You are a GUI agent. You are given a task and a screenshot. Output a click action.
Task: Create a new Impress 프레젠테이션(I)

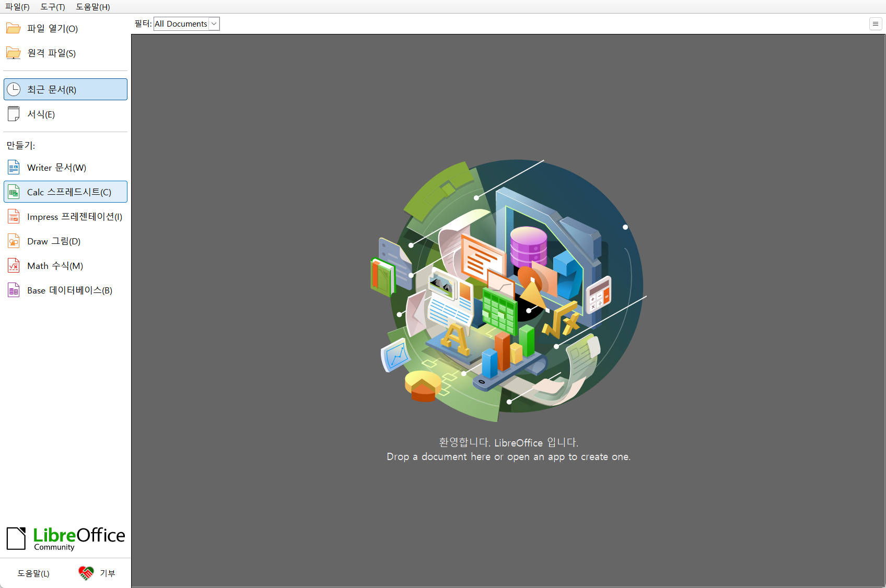[65, 216]
